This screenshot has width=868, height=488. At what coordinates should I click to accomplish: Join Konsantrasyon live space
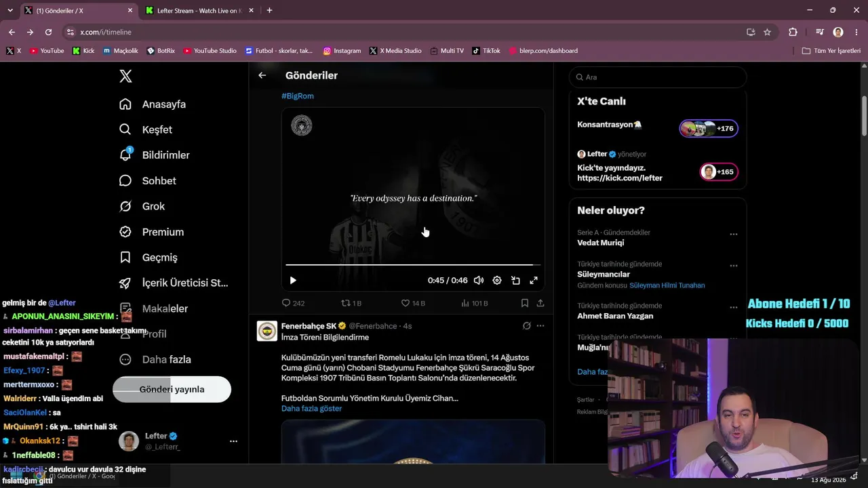[658, 129]
